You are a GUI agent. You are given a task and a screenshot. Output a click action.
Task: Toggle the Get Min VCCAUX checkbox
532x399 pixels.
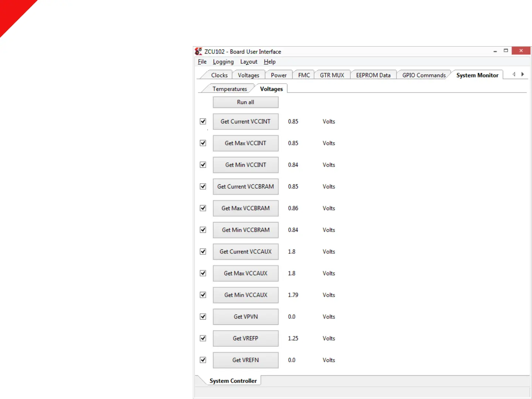(x=203, y=295)
